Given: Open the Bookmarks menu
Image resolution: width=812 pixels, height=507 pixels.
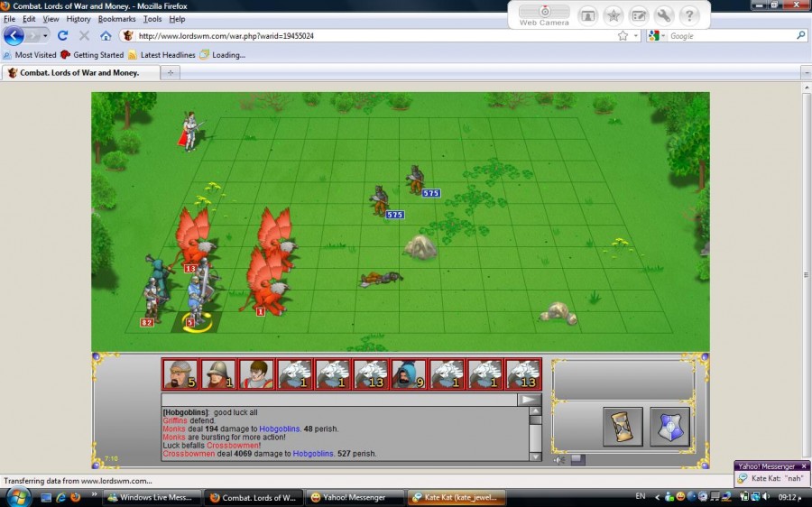Looking at the screenshot, I should click(x=116, y=19).
